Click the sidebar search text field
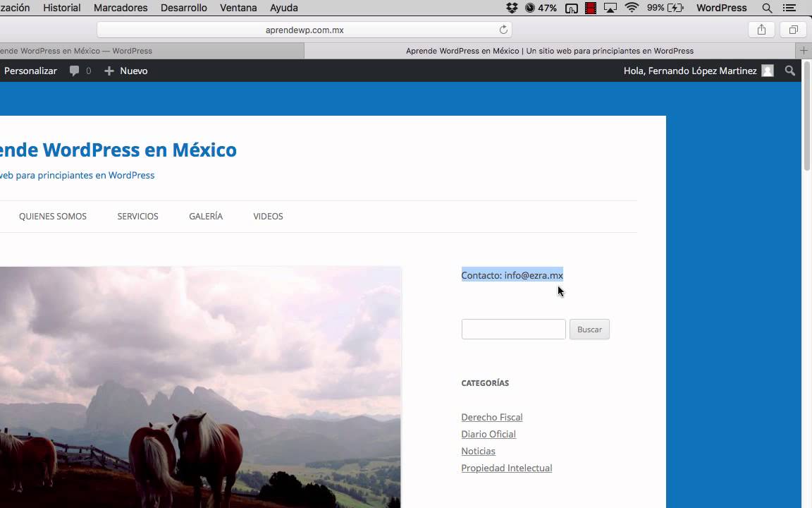The height and width of the screenshot is (508, 812). (513, 329)
